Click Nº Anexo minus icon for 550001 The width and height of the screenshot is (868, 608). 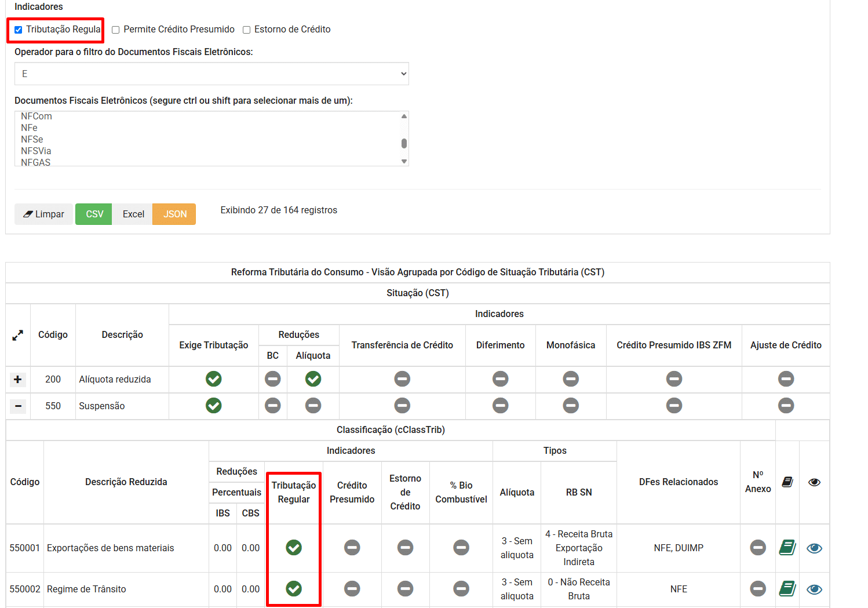coord(758,548)
